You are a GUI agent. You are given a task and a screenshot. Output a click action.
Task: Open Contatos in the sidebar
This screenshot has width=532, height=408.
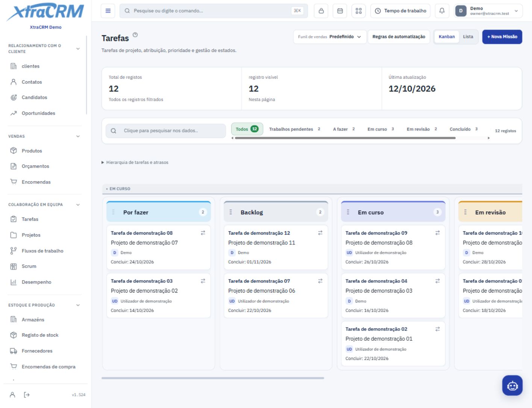click(45, 82)
